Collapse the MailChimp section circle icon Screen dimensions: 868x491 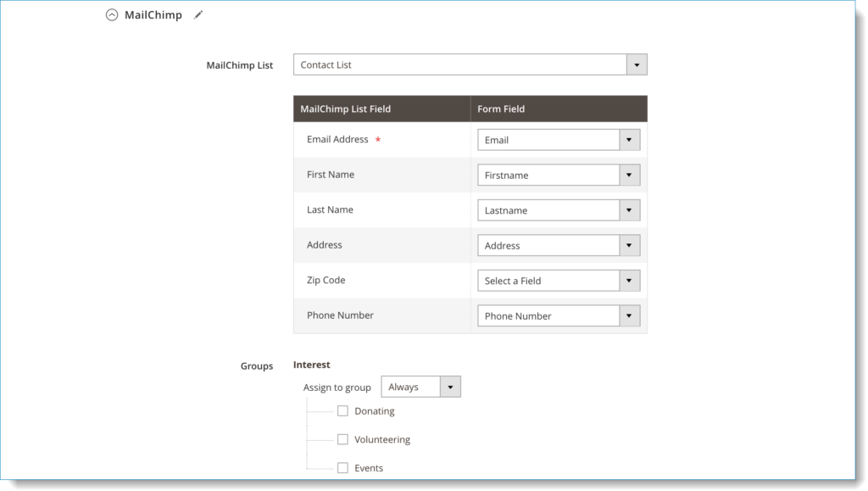(112, 15)
